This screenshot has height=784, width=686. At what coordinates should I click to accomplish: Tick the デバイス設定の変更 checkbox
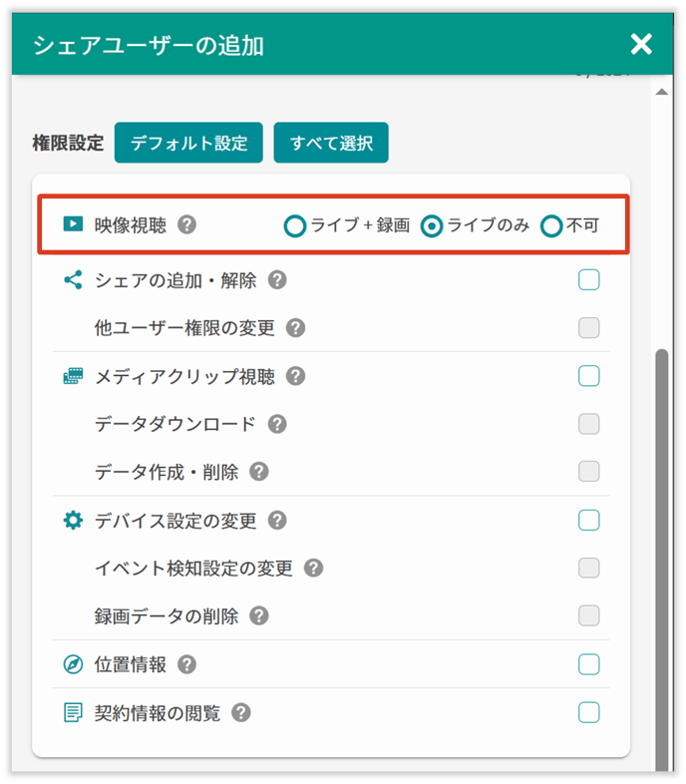coord(589,521)
